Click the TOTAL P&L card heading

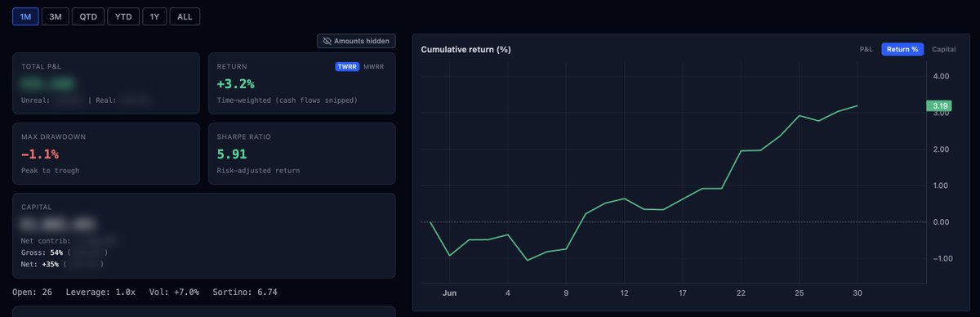pyautogui.click(x=41, y=66)
